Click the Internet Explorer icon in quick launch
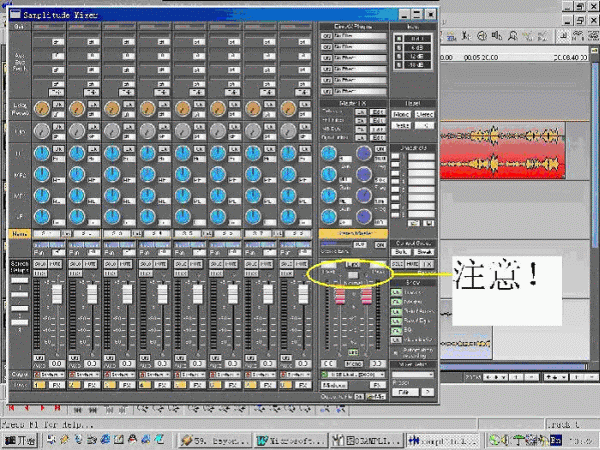 tap(105, 440)
